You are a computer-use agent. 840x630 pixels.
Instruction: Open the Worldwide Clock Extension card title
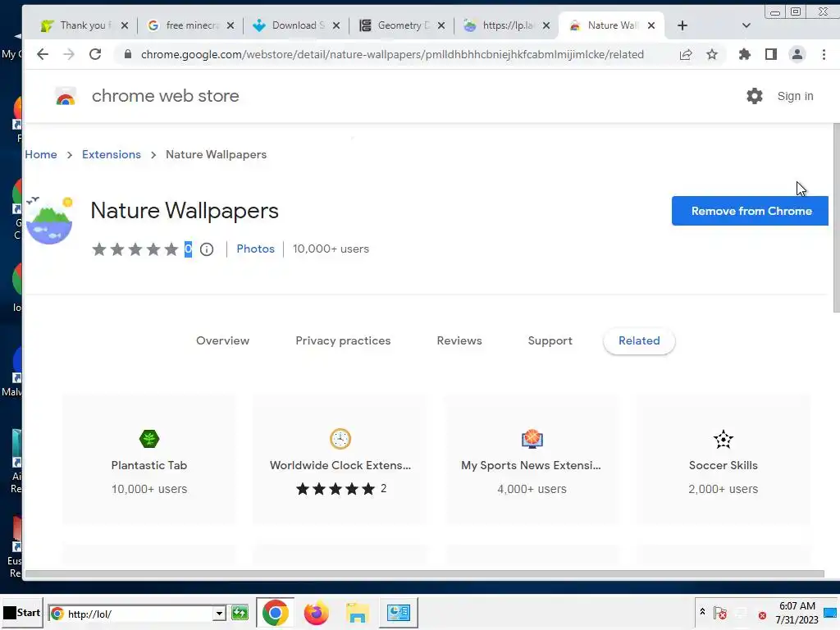[x=340, y=466]
